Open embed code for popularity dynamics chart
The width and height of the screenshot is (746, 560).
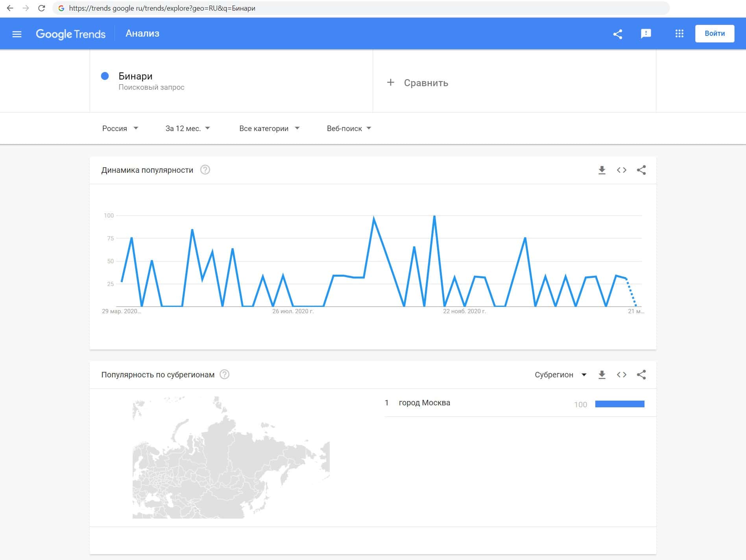(x=622, y=170)
